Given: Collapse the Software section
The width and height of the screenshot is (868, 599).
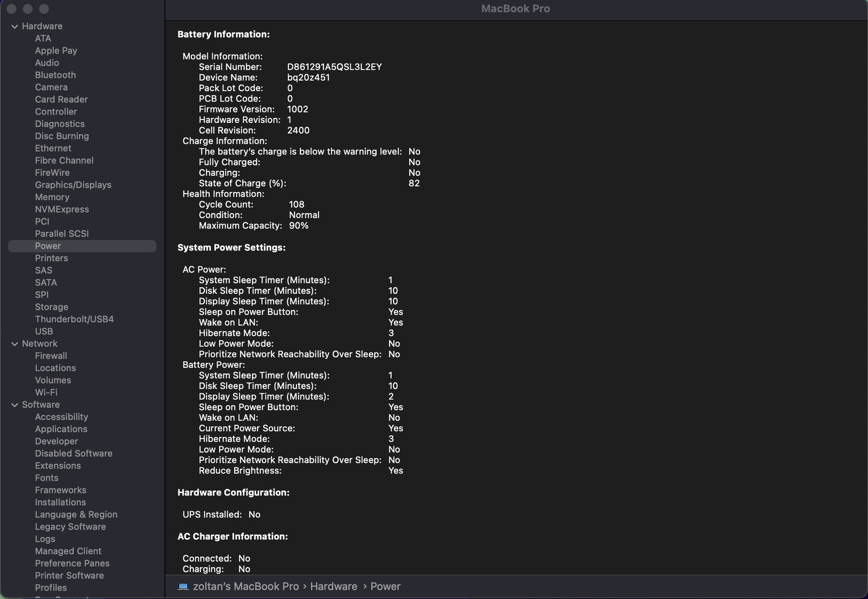Looking at the screenshot, I should (14, 405).
